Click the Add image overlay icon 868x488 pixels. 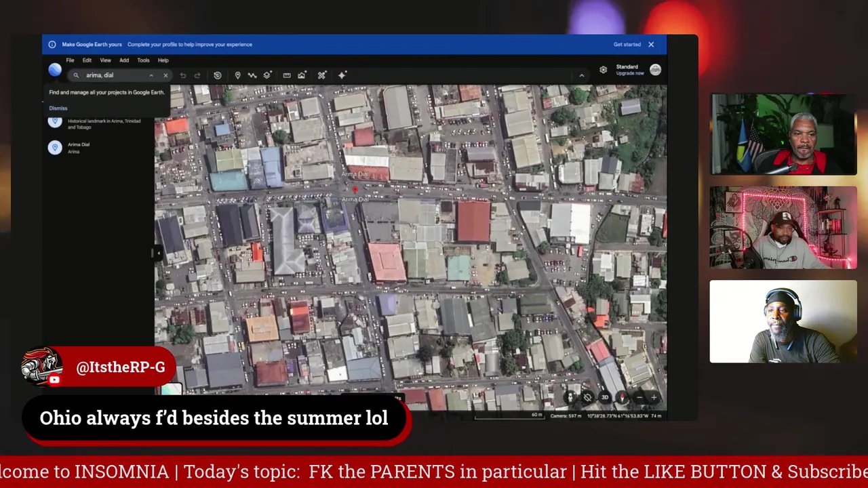[302, 75]
